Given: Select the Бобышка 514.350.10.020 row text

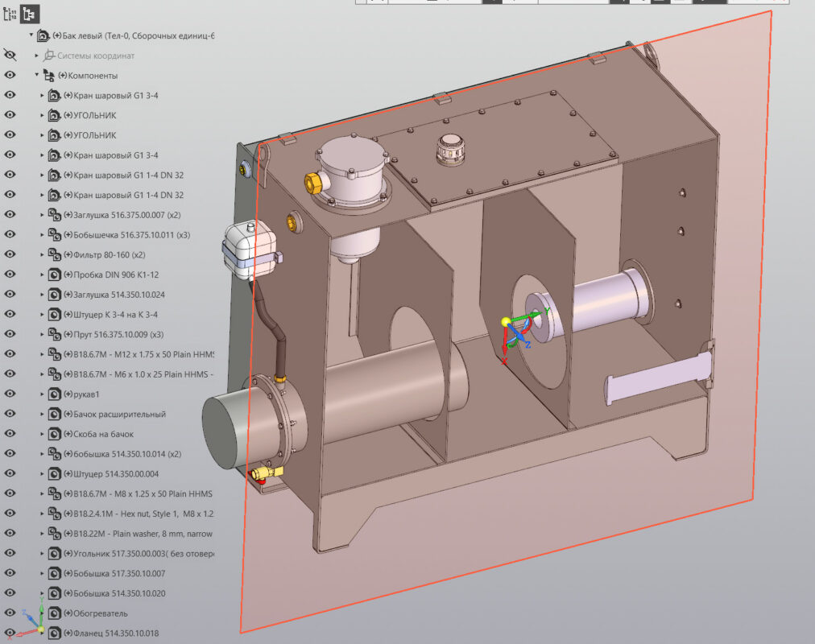Looking at the screenshot, I should click(114, 593).
